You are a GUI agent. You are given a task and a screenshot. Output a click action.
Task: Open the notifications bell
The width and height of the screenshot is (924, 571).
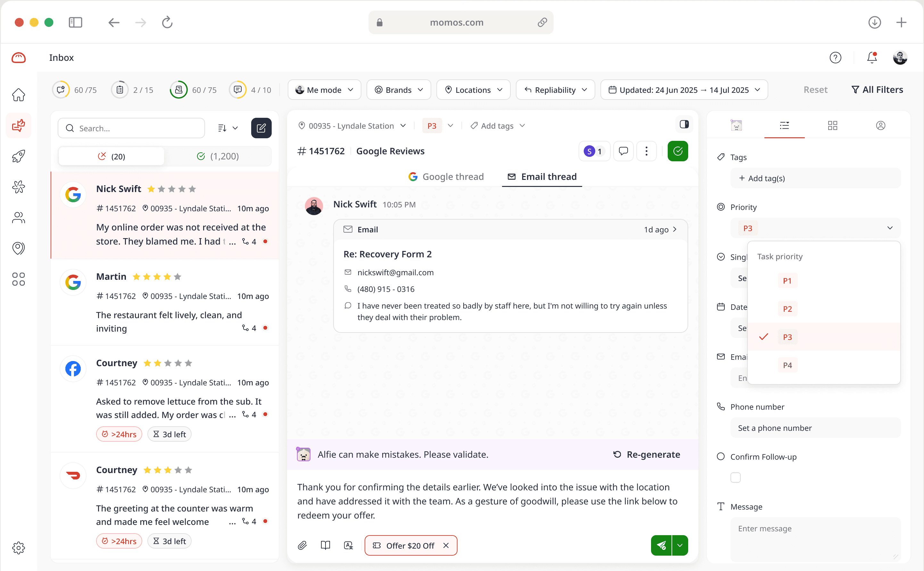coord(872,57)
